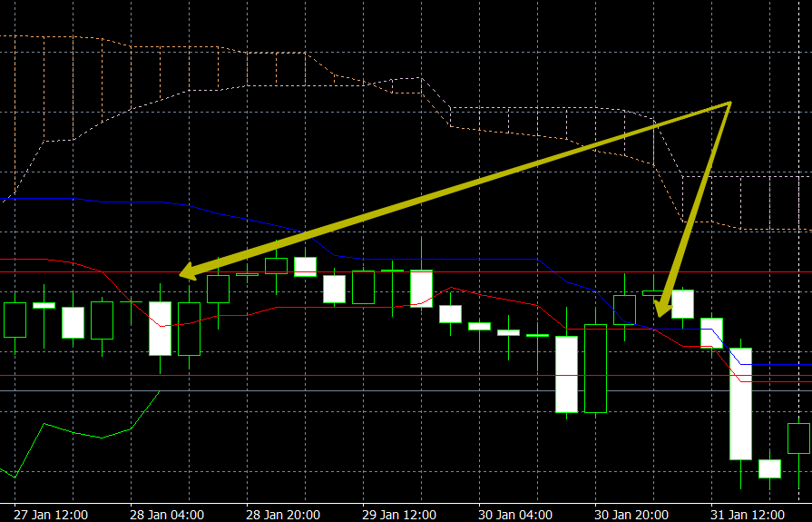This screenshot has height=522, width=812.
Task: Click the 29 Jan 12:00 time label
Action: tap(399, 515)
